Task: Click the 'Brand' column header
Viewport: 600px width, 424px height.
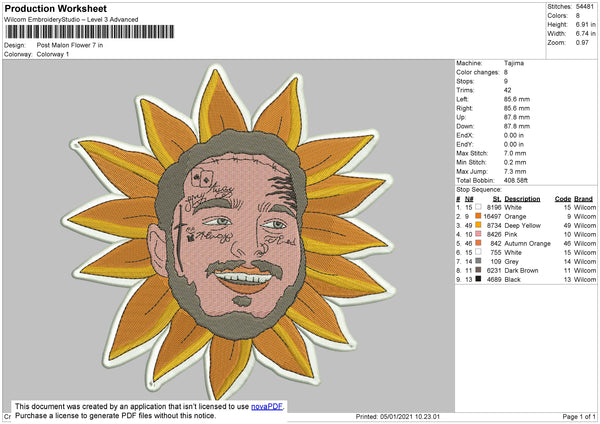Action: (x=584, y=199)
